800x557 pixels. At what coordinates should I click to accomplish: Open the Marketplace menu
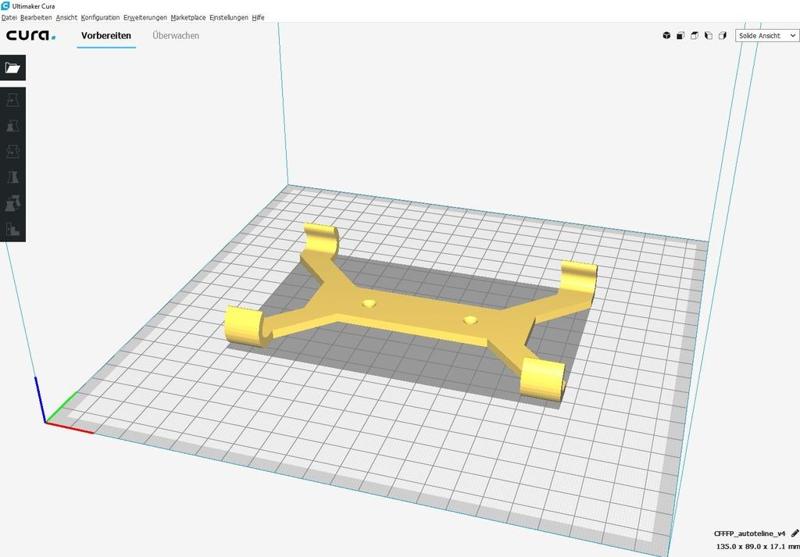188,17
